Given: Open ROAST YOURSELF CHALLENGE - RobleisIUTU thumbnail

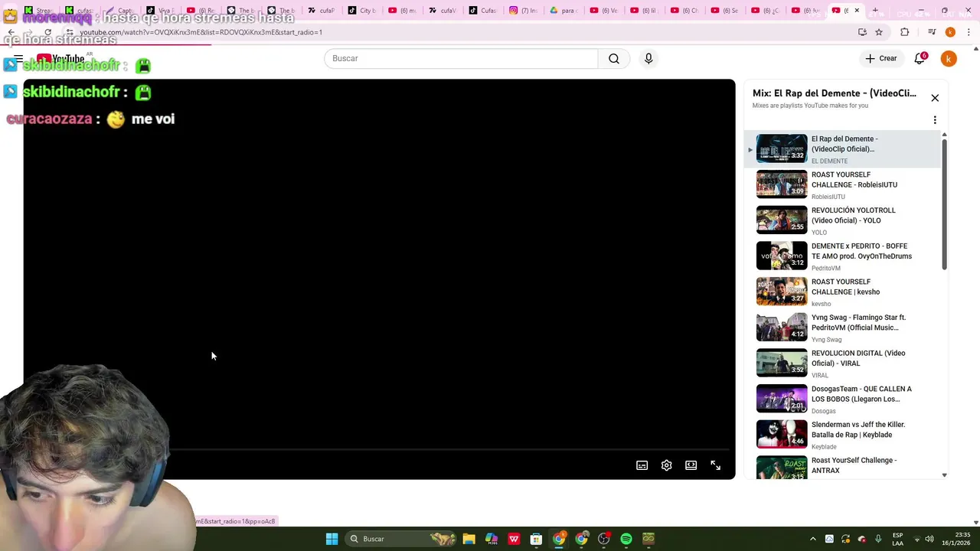Looking at the screenshot, I should (782, 184).
